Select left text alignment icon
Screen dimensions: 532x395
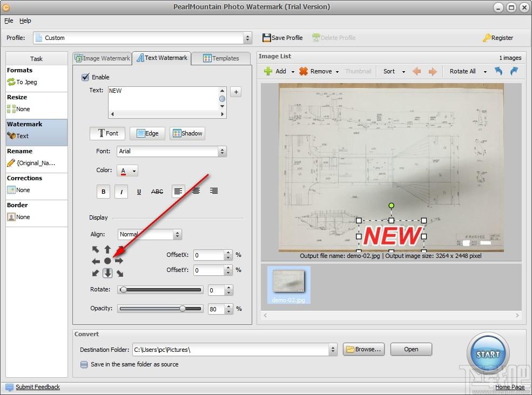pyautogui.click(x=178, y=191)
